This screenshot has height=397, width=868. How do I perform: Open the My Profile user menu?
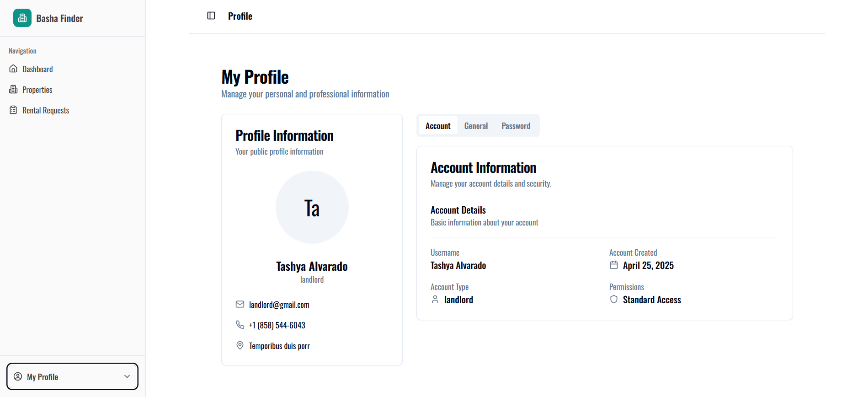[72, 376]
